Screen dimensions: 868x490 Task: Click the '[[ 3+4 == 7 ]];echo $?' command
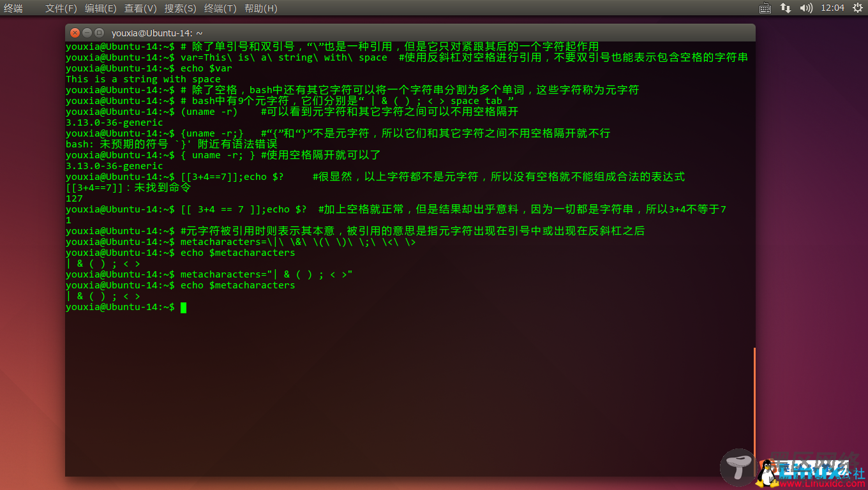coord(244,209)
